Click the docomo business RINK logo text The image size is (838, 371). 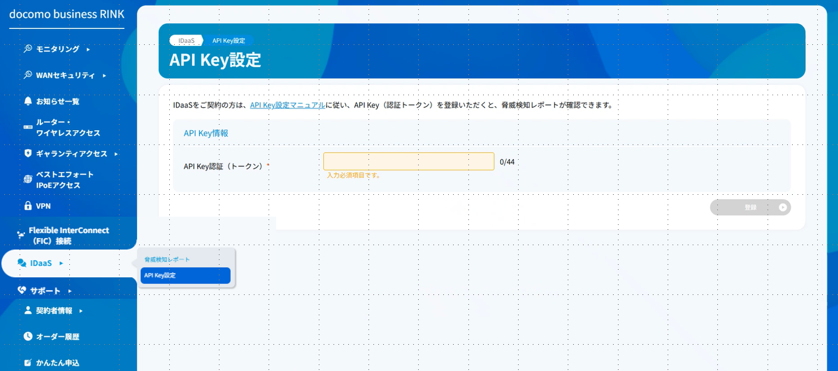point(67,14)
